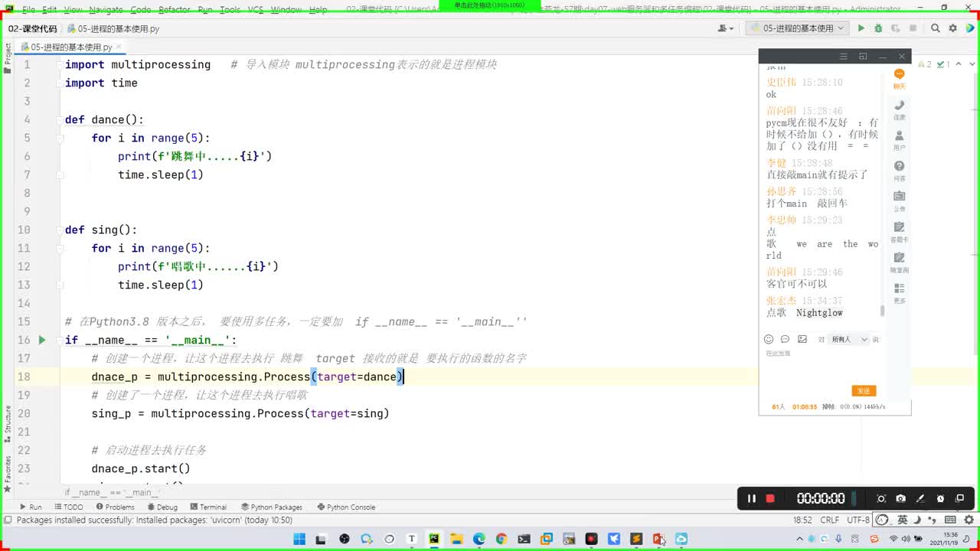The width and height of the screenshot is (980, 551).
Task: Close the 05-进程的基本使用.py editor tab
Action: [119, 47]
